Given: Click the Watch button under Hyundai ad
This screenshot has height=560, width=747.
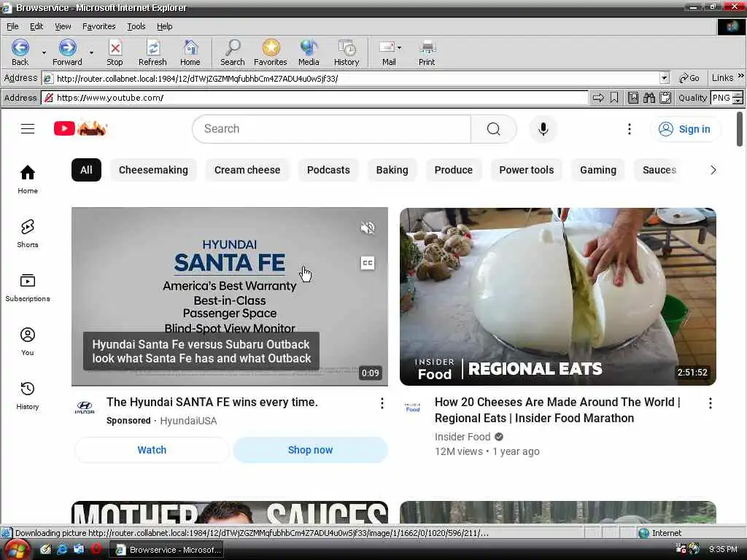Looking at the screenshot, I should pyautogui.click(x=152, y=450).
